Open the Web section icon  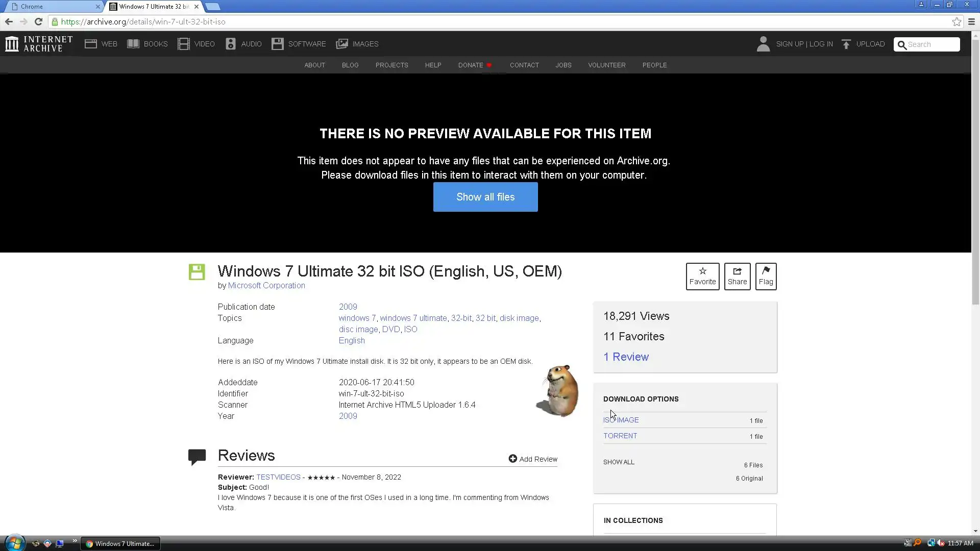click(x=91, y=44)
